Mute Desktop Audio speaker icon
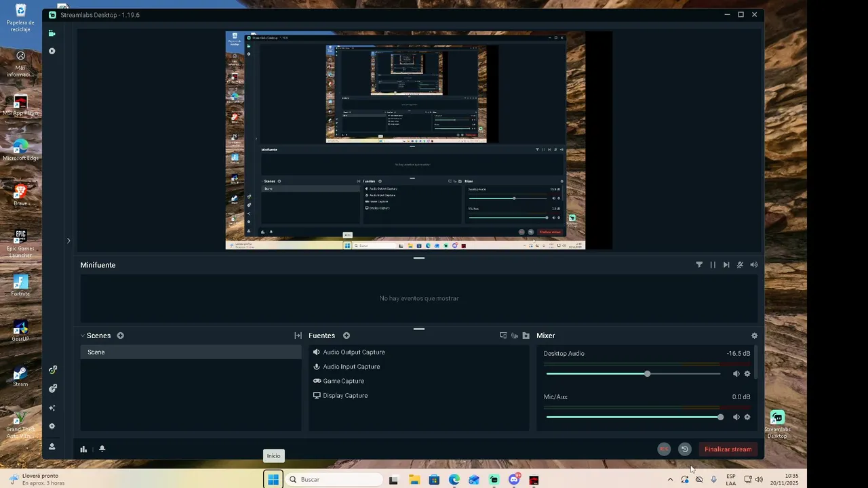This screenshot has height=488, width=868. [x=736, y=373]
